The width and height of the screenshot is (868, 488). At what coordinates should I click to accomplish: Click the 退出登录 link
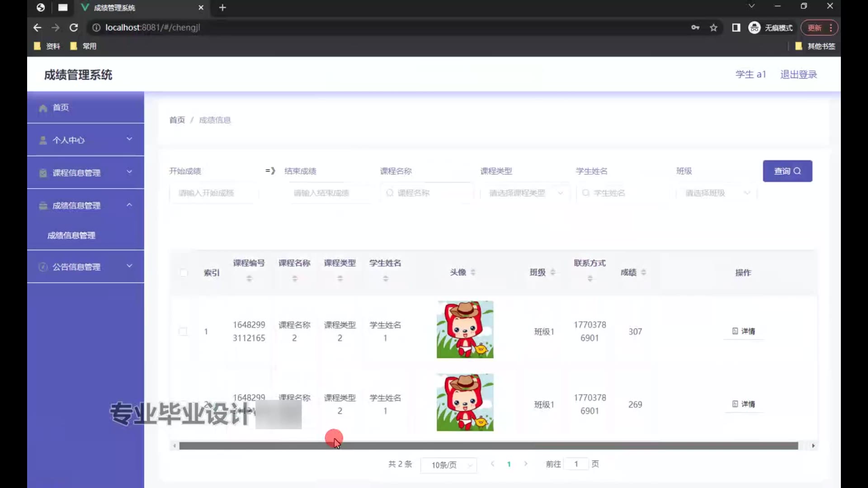click(x=798, y=75)
